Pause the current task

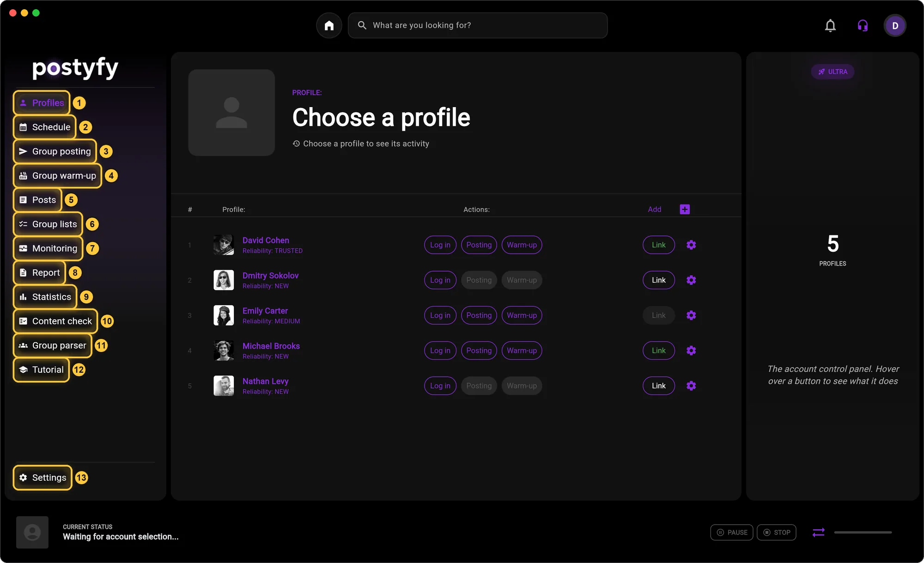point(732,533)
